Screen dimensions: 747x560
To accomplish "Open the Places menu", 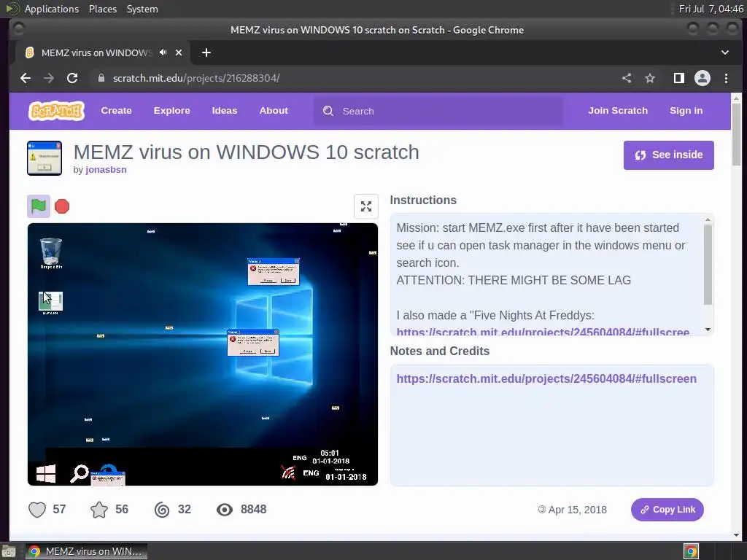I will 102,9.
